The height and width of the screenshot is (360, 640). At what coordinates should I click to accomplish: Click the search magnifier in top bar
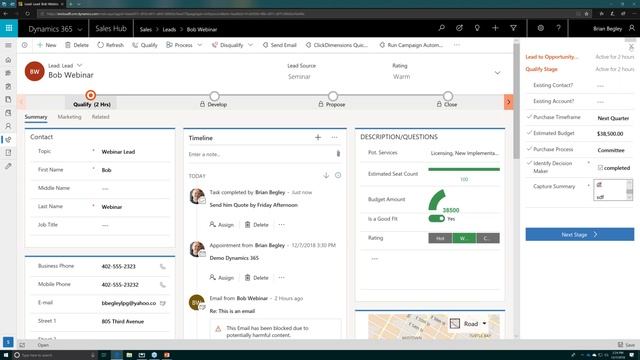tap(442, 28)
